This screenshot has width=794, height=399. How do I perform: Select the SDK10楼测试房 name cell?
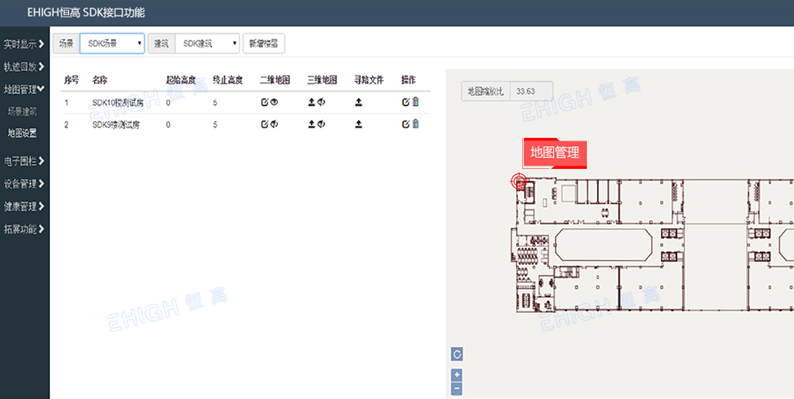pyautogui.click(x=117, y=103)
